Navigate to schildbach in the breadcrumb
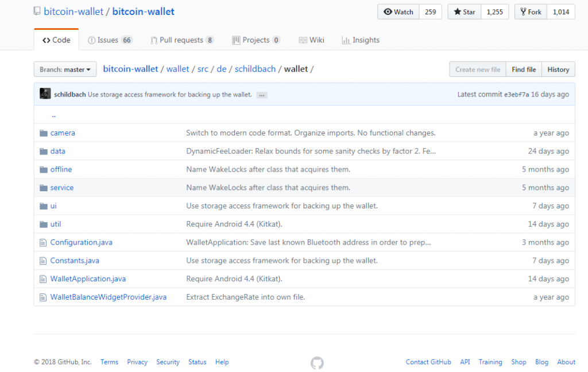Screen dimensions: 588x372 [x=255, y=69]
